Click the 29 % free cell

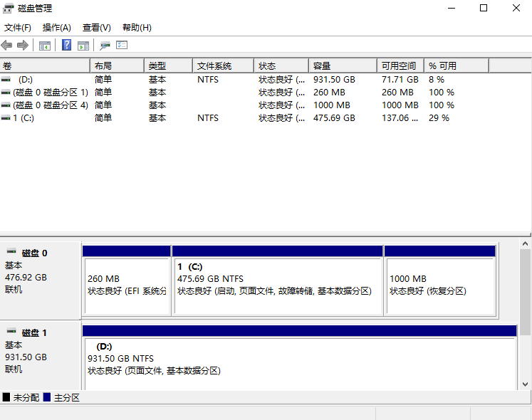tap(439, 118)
